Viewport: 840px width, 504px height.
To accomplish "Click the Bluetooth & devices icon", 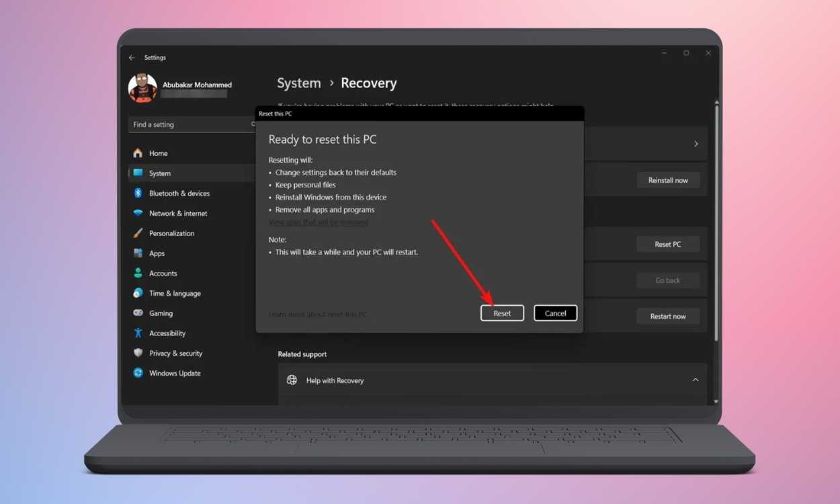I will tap(138, 194).
